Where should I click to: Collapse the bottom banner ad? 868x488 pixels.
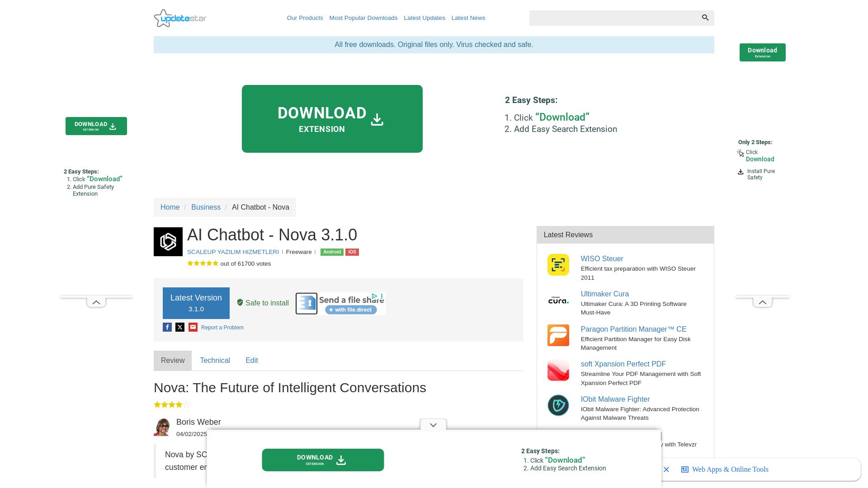(x=433, y=425)
